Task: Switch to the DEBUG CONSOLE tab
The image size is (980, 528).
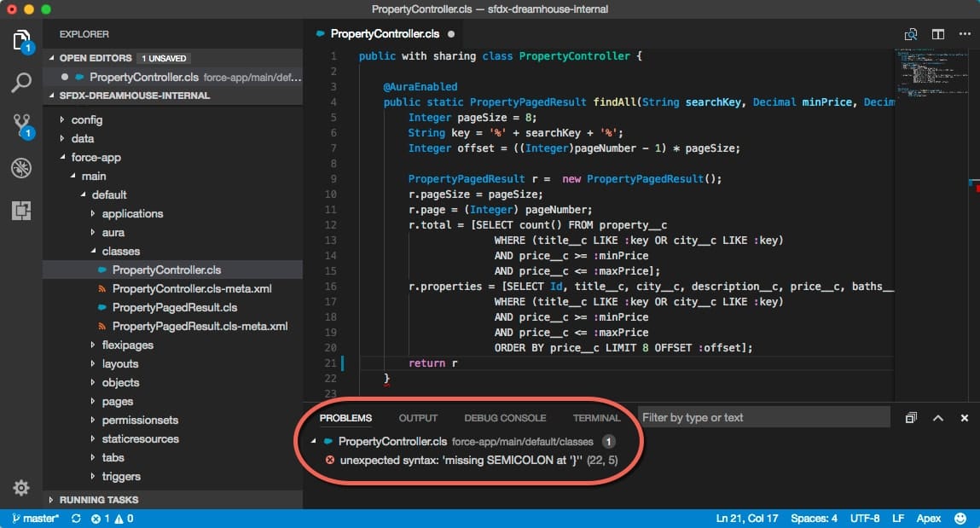Action: click(x=505, y=418)
